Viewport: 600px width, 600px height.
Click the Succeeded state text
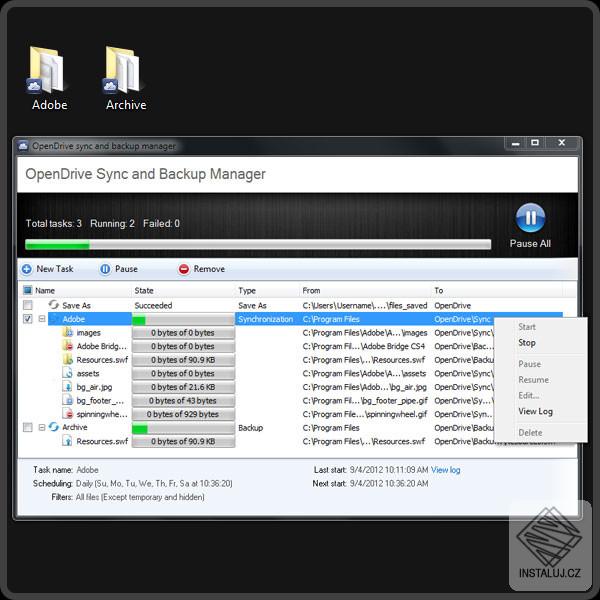point(153,305)
